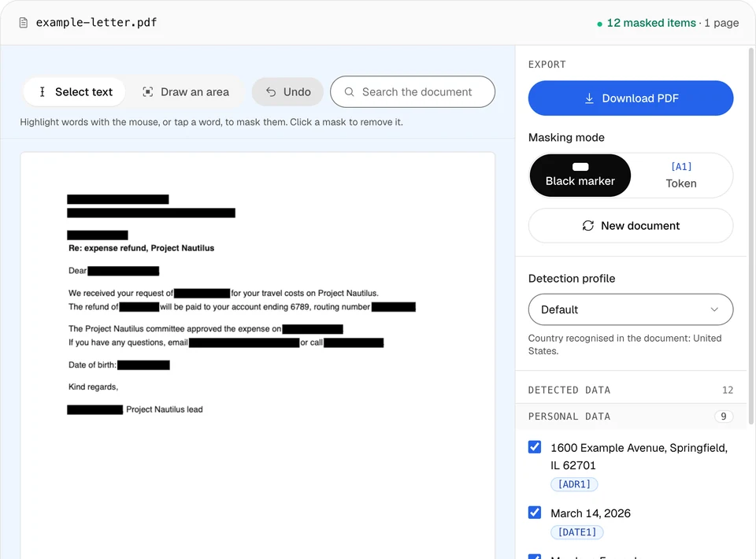
Task: Undo the last masking action
Action: [x=288, y=91]
